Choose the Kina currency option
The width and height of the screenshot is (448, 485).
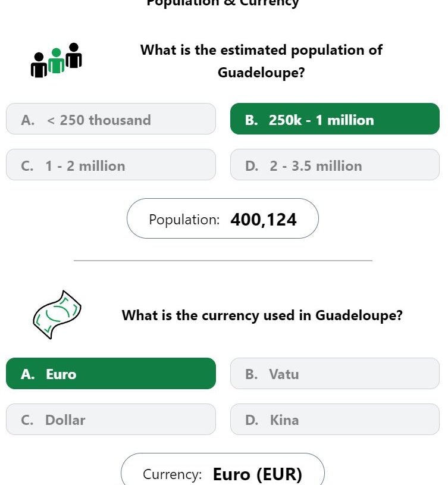tap(335, 419)
